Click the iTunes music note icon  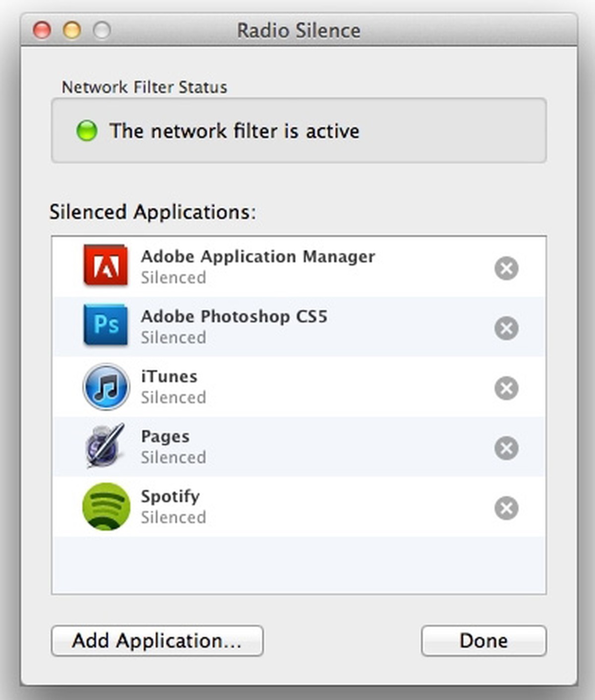(x=106, y=387)
